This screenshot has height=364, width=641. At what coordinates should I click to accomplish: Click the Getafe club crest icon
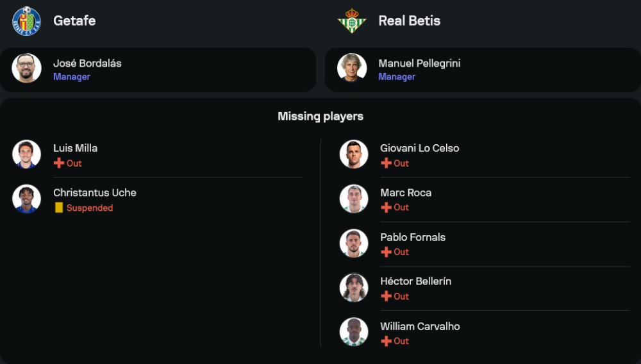(x=26, y=21)
